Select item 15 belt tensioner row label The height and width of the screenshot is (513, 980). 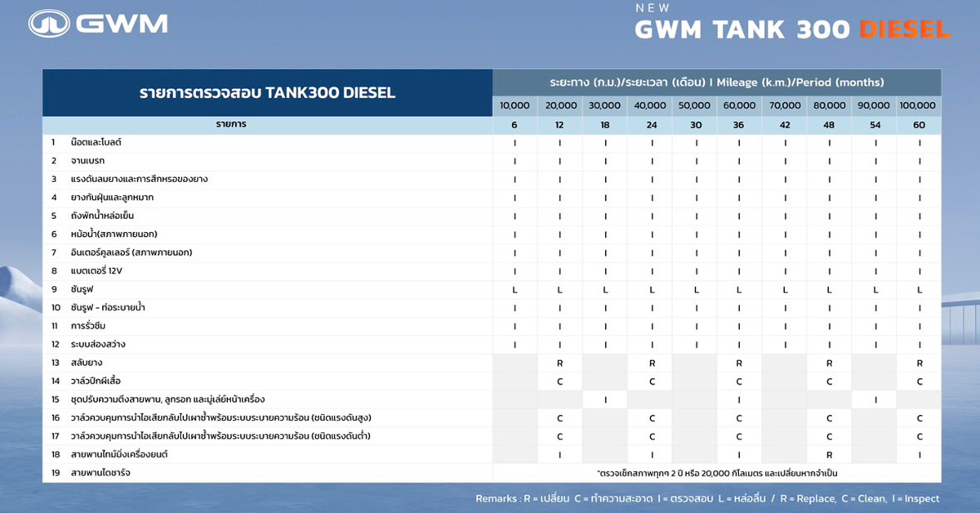170,399
